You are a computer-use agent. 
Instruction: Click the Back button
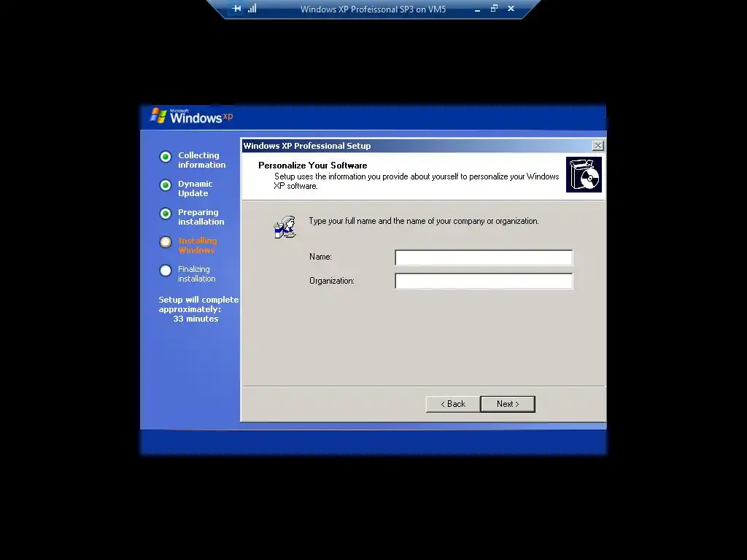pyautogui.click(x=452, y=404)
